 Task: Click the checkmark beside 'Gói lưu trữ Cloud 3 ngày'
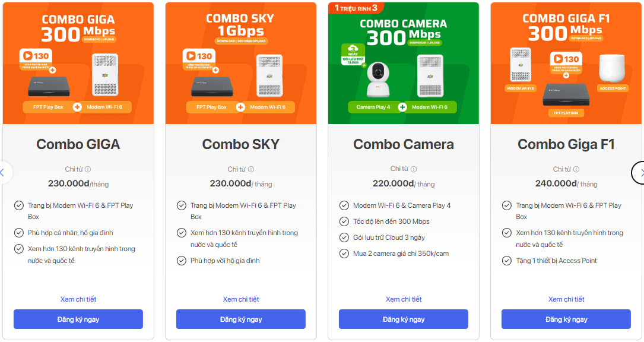point(344,237)
